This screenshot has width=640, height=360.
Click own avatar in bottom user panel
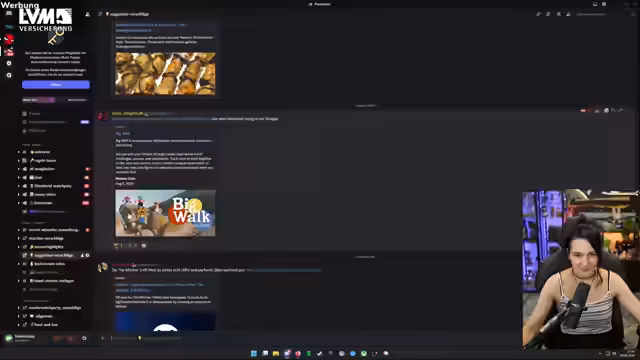(9, 338)
